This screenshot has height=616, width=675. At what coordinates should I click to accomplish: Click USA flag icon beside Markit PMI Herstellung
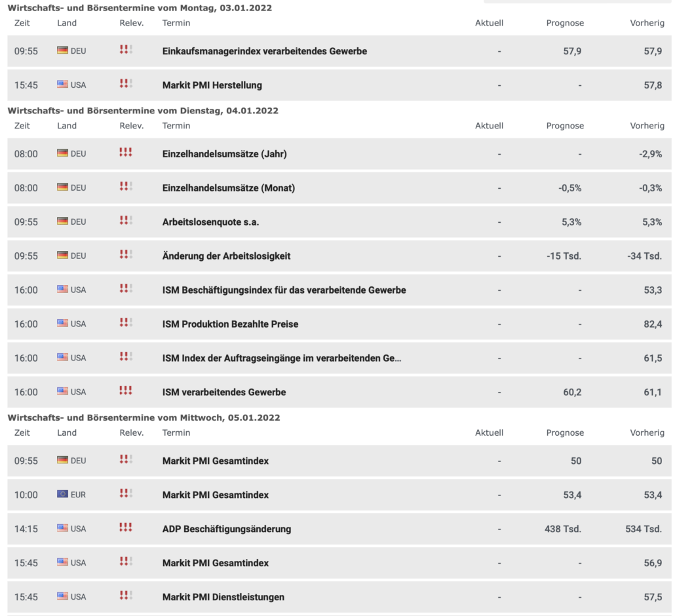(x=62, y=85)
